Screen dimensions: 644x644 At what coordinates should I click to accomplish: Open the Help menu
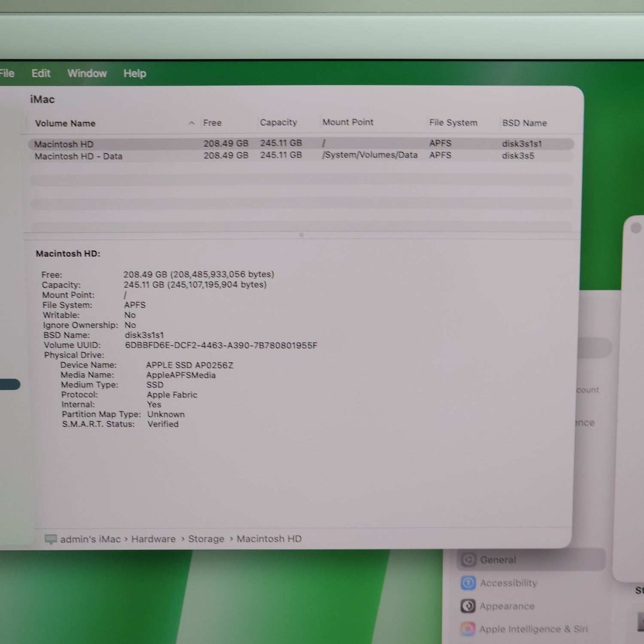135,74
